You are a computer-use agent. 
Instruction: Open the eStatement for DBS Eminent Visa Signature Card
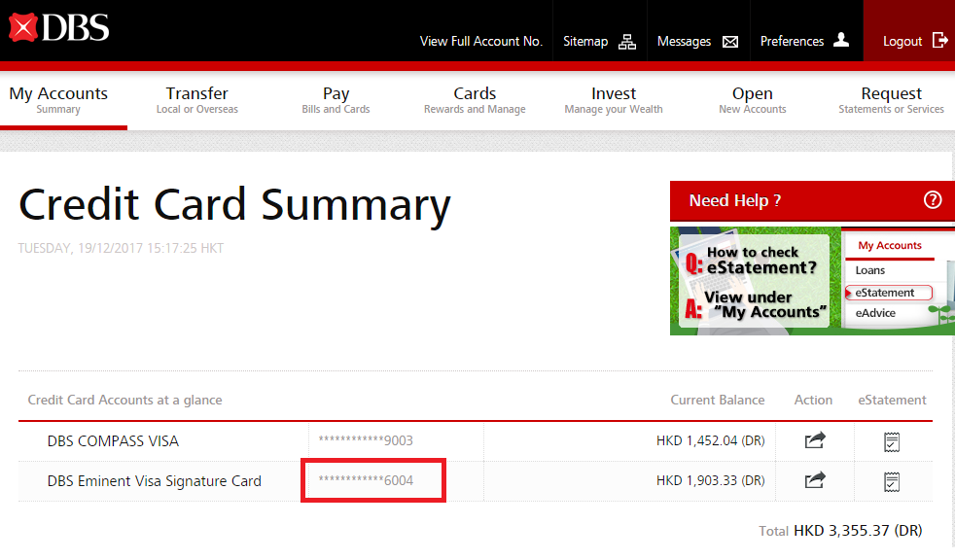point(891,480)
